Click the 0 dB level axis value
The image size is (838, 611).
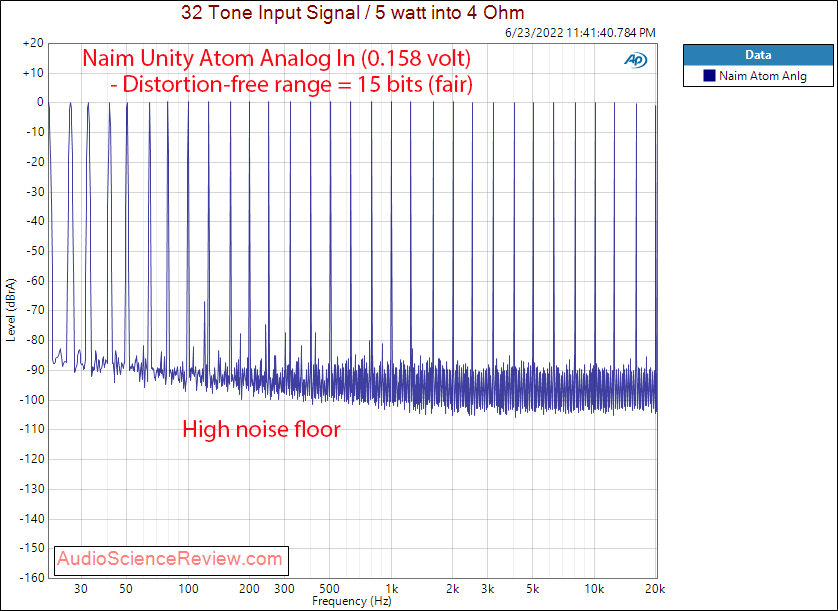click(40, 103)
